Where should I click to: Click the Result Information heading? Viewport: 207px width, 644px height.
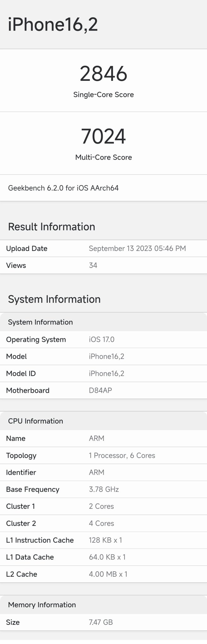point(51,227)
